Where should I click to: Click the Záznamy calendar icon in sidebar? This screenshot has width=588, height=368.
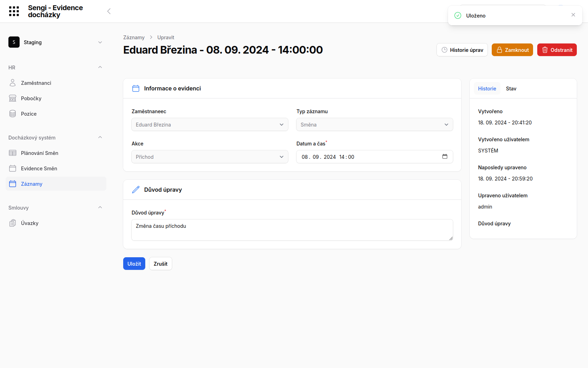click(13, 184)
